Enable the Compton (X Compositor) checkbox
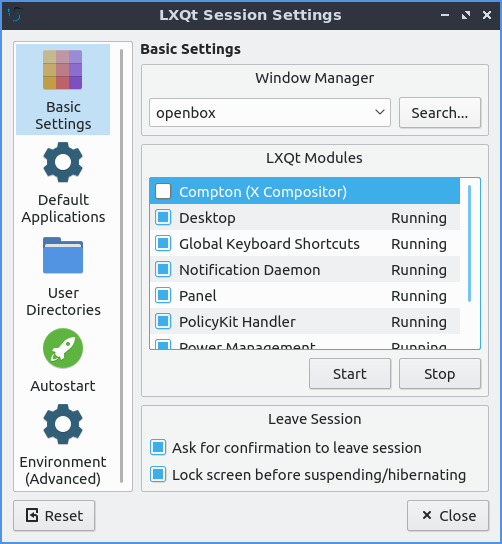 coord(163,191)
